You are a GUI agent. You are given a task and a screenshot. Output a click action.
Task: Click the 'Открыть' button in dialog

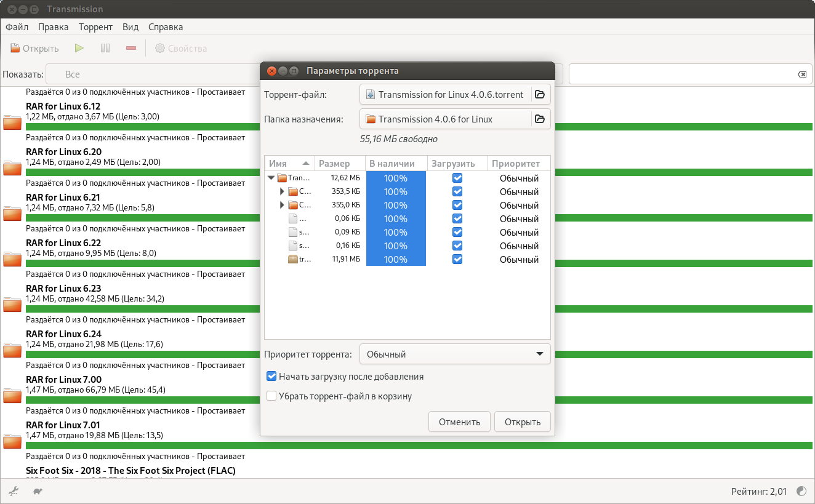(x=522, y=422)
